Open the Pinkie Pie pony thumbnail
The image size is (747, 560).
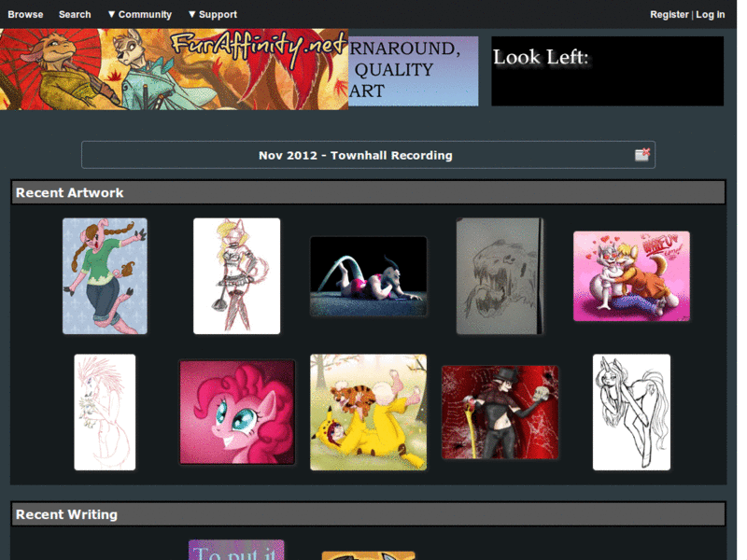tap(237, 412)
